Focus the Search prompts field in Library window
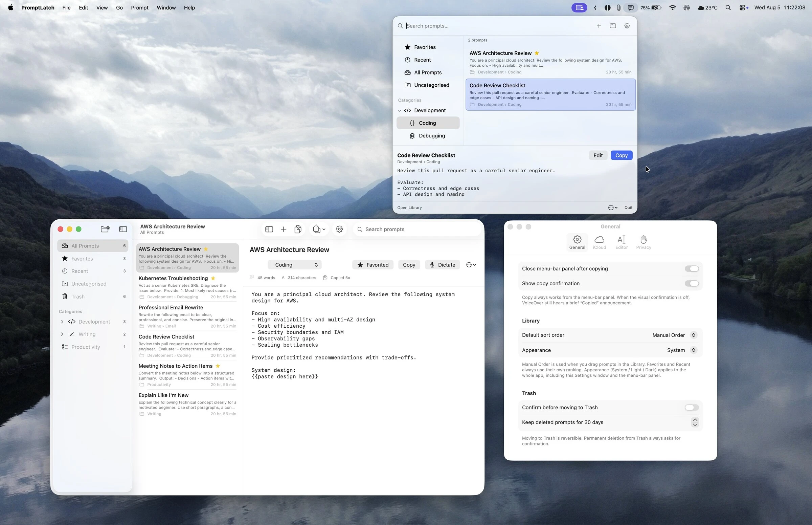Viewport: 812px width, 525px height. pos(417,229)
